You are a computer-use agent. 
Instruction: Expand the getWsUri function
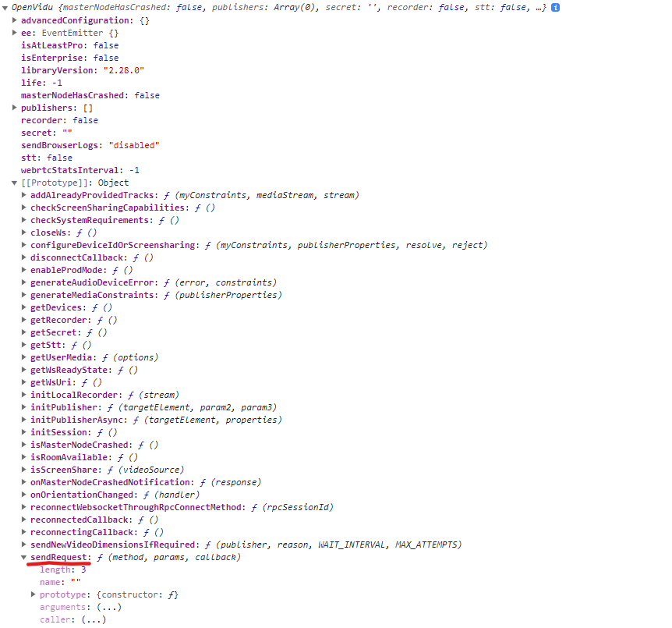click(x=24, y=382)
